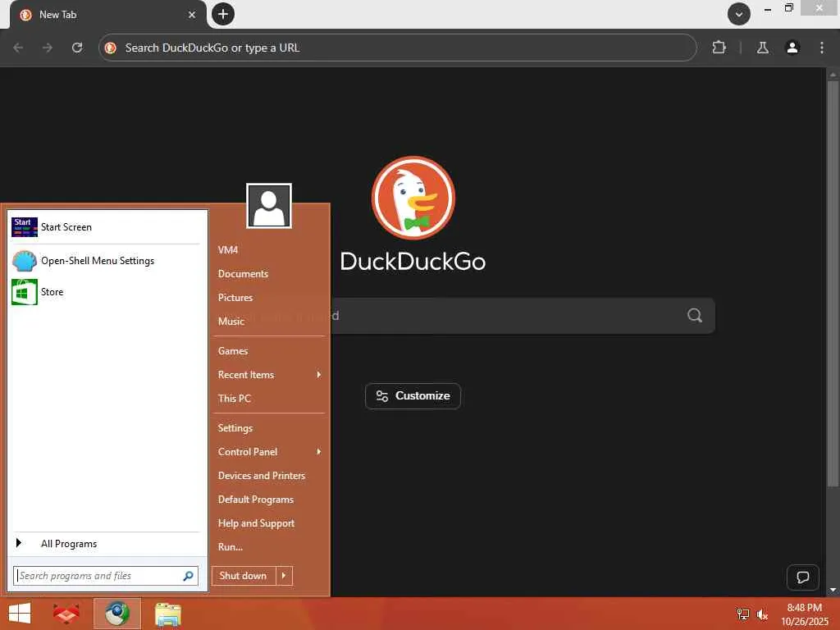840x630 pixels.
Task: Open Games from the Start menu
Action: 233,351
